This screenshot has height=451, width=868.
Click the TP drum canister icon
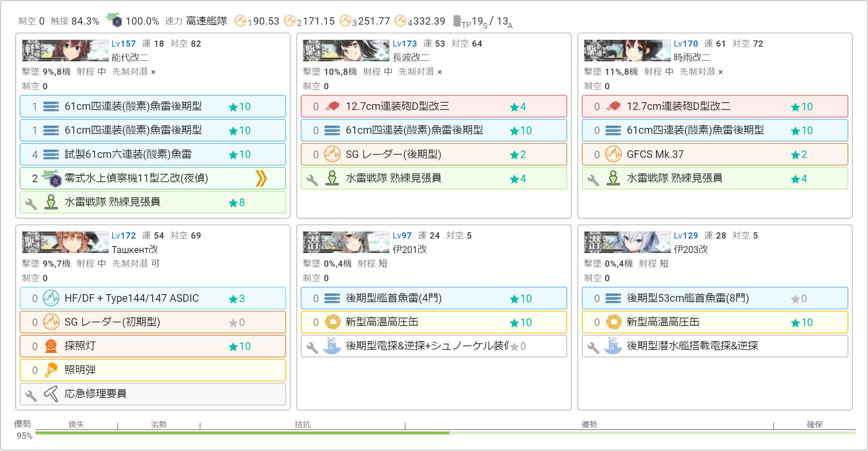pos(457,21)
